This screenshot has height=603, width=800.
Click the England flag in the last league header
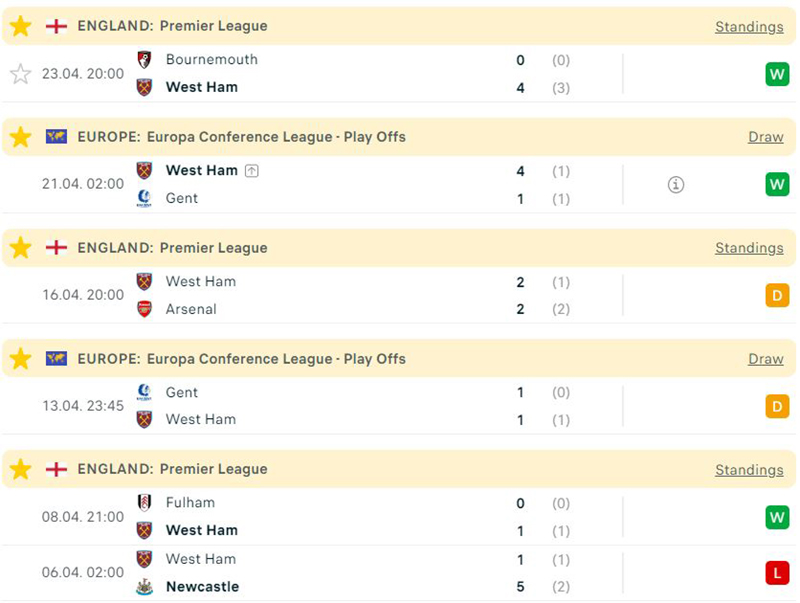(56, 469)
